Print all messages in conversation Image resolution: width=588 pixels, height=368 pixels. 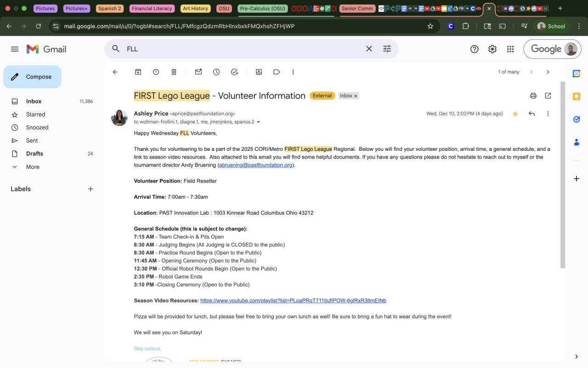point(533,96)
